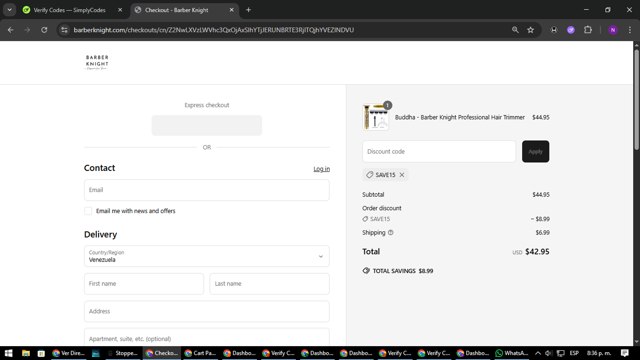Focus the Apartment, suite, etc. field
This screenshot has width=640, height=360.
207,338
